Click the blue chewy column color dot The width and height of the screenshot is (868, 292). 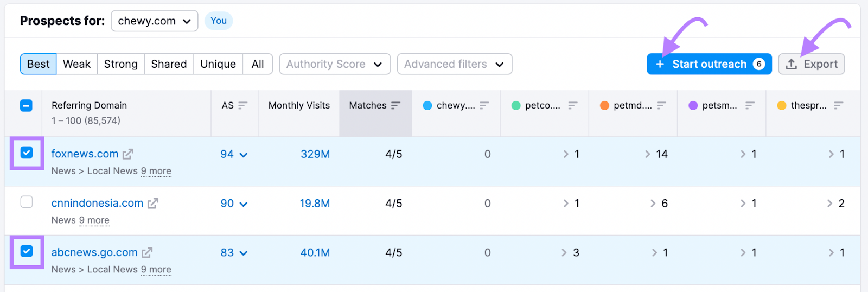tap(427, 105)
